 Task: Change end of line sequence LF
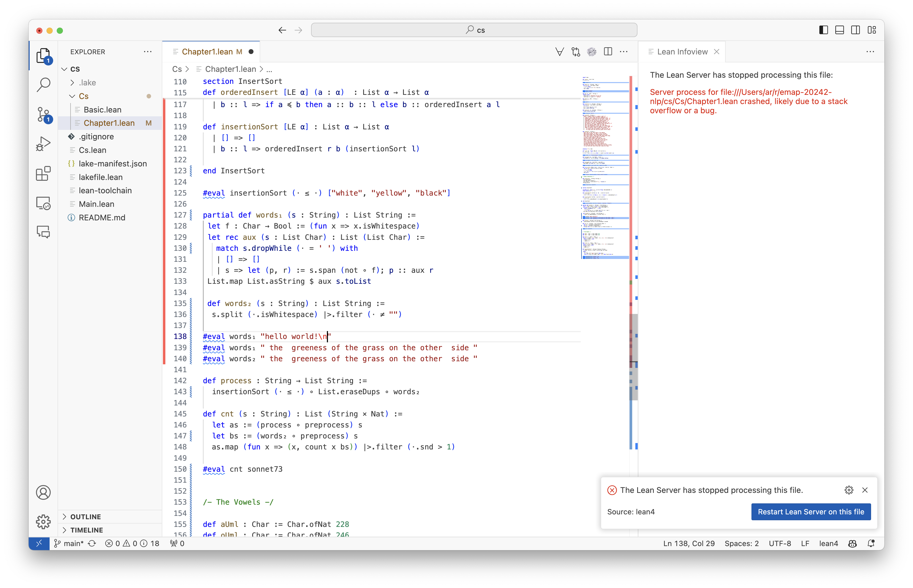(x=805, y=543)
